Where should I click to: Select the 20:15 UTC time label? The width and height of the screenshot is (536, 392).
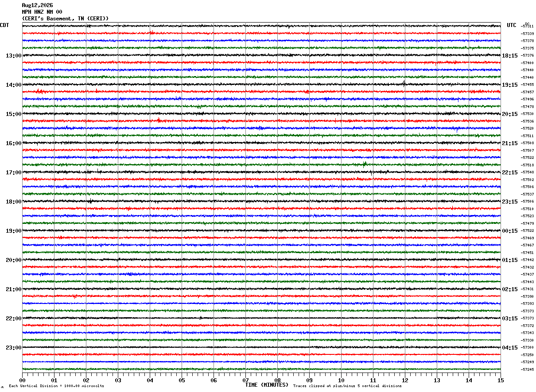pyautogui.click(x=510, y=114)
